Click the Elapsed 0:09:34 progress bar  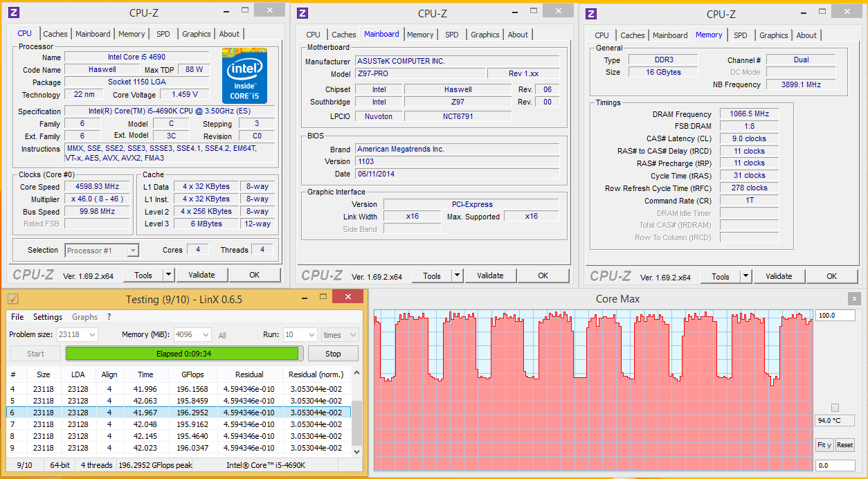pyautogui.click(x=183, y=353)
